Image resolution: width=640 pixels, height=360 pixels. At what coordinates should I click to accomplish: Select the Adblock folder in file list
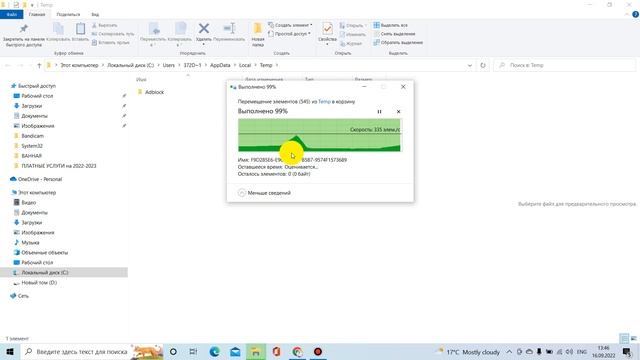(151, 92)
